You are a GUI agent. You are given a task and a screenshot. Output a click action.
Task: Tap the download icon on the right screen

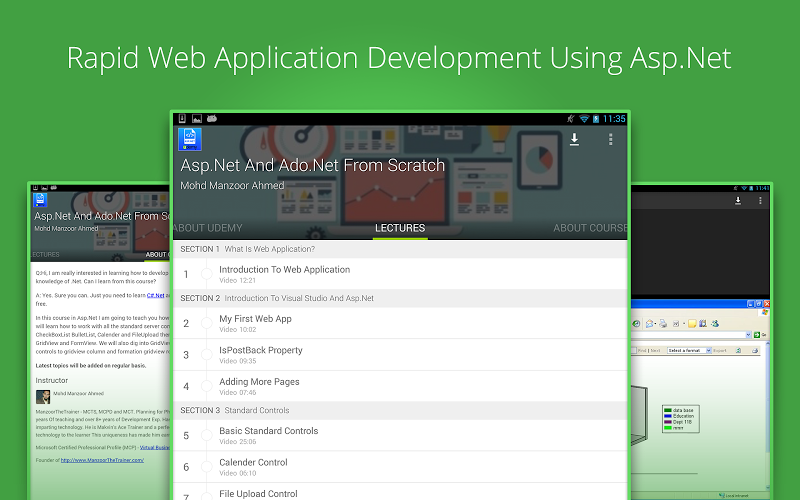pos(737,201)
